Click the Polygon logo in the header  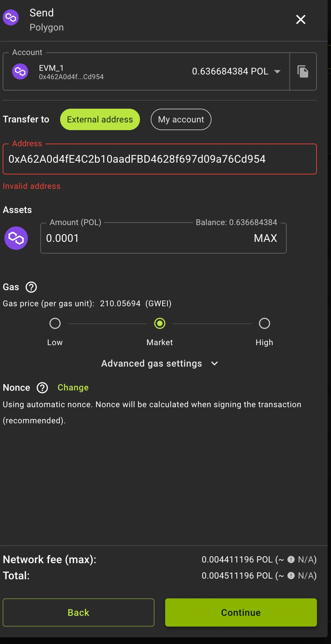pos(11,17)
